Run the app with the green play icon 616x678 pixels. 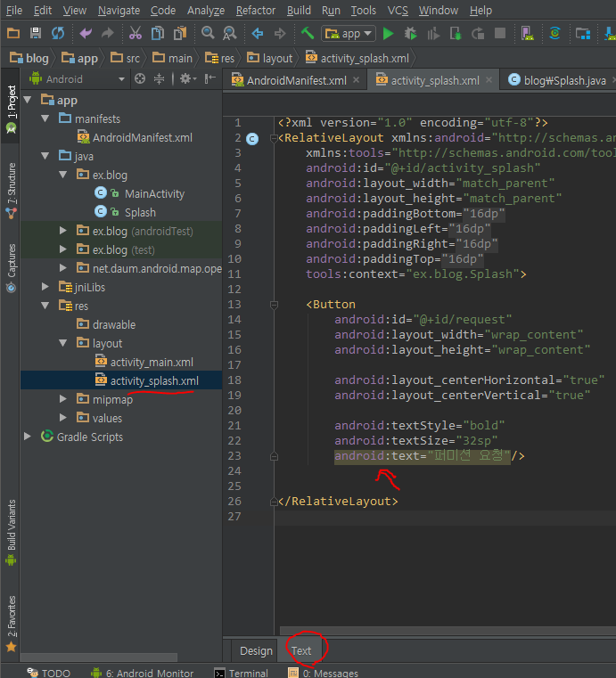[x=388, y=34]
